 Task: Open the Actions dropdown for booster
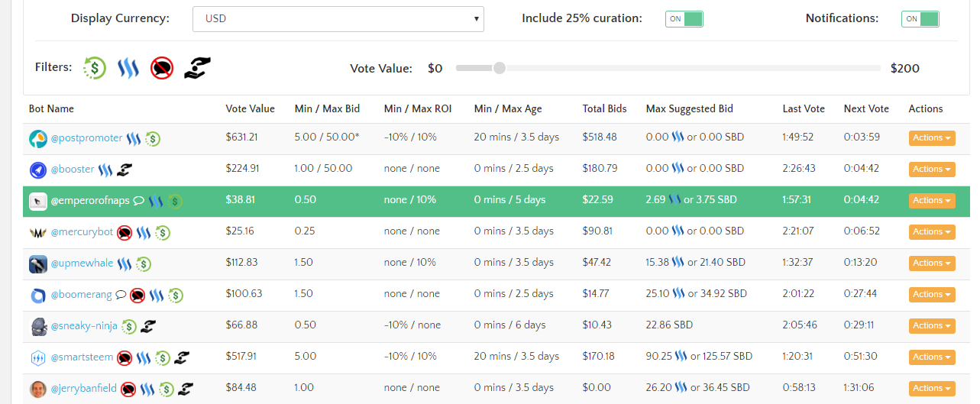click(x=932, y=170)
